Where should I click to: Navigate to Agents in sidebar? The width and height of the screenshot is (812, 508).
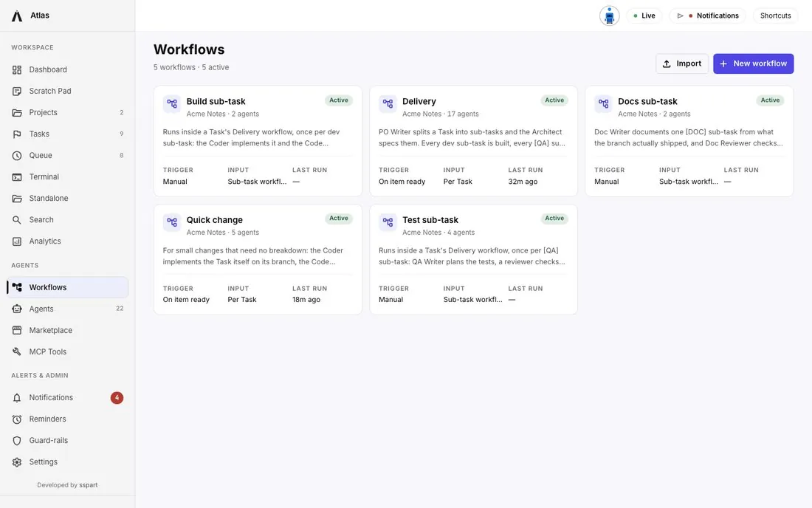[67, 309]
